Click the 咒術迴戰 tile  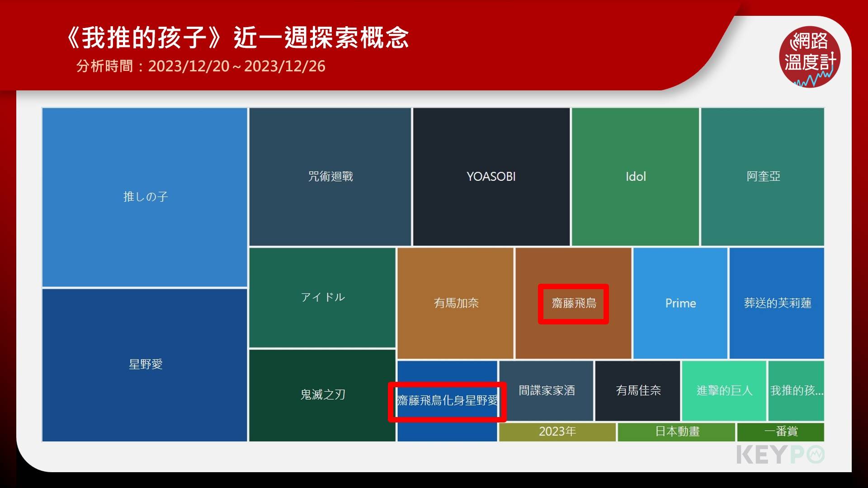coord(330,177)
